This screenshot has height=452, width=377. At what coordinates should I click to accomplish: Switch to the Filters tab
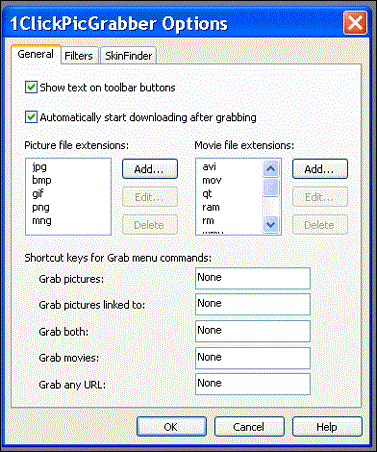point(79,56)
